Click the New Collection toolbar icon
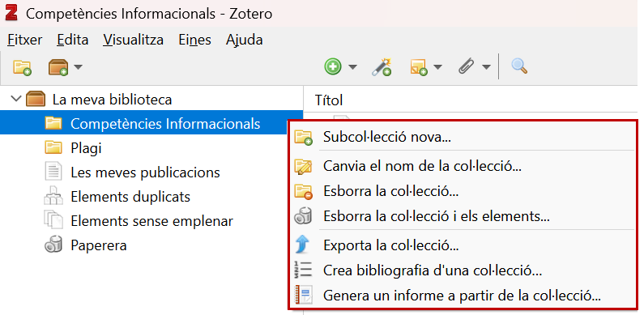 click(22, 67)
